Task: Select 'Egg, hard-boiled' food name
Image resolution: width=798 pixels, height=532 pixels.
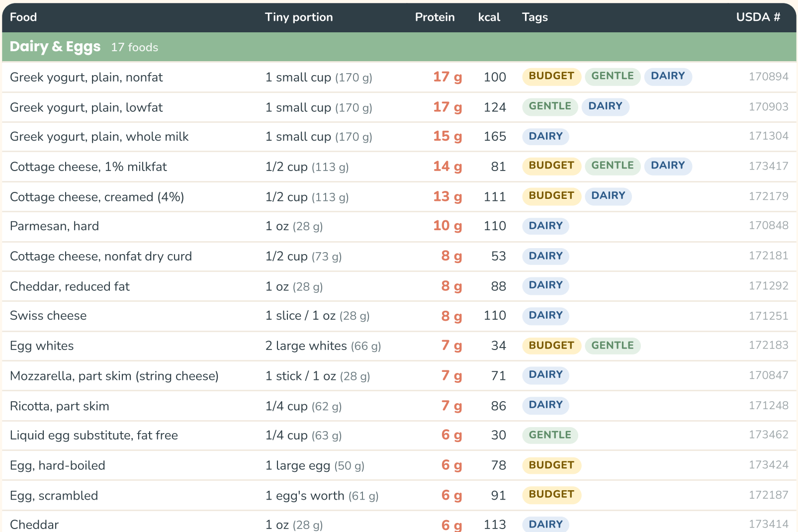Action: (x=58, y=466)
